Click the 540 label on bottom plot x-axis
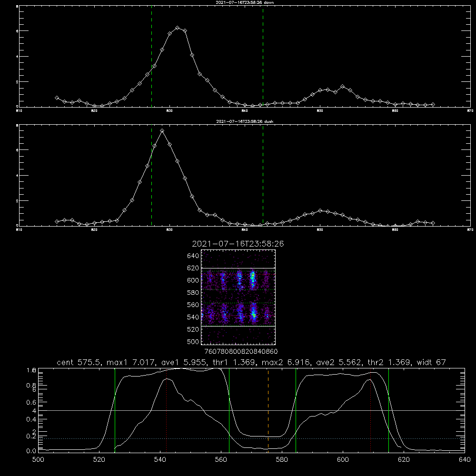This screenshot has height=476, width=476. click(x=160, y=460)
